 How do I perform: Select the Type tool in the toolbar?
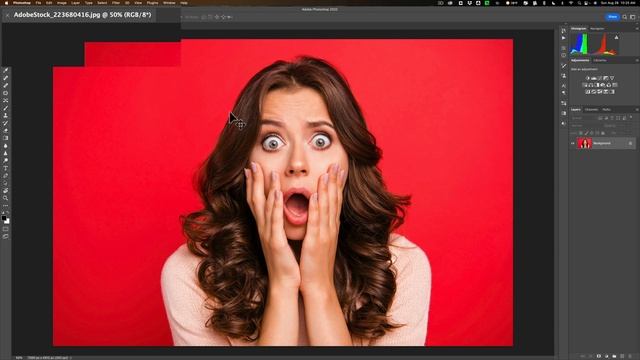[x=5, y=168]
